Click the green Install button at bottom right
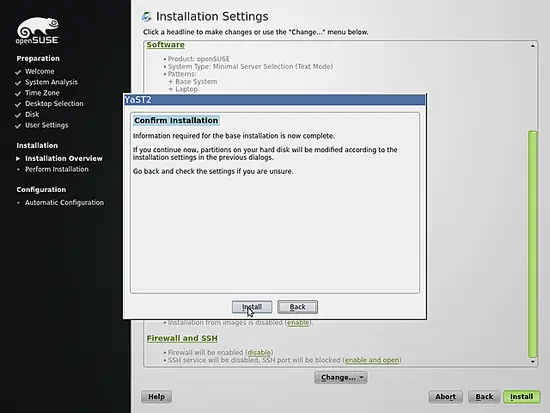550x413 pixels. (x=522, y=397)
